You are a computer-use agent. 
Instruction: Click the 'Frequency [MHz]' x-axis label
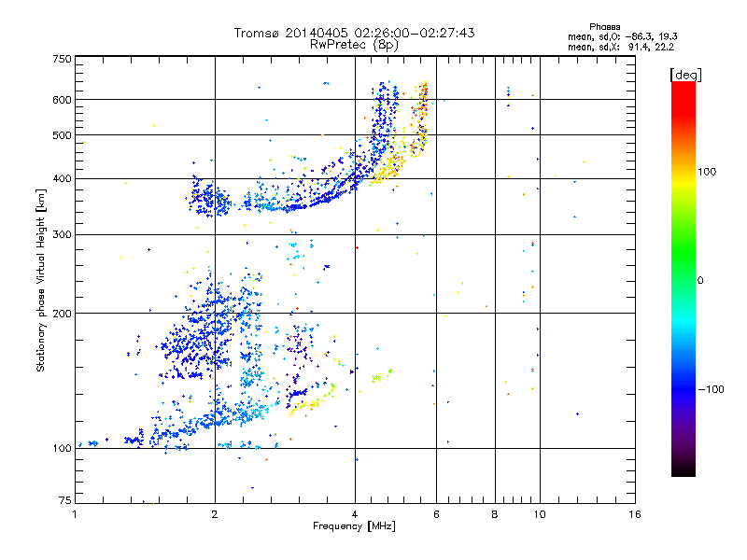click(354, 526)
